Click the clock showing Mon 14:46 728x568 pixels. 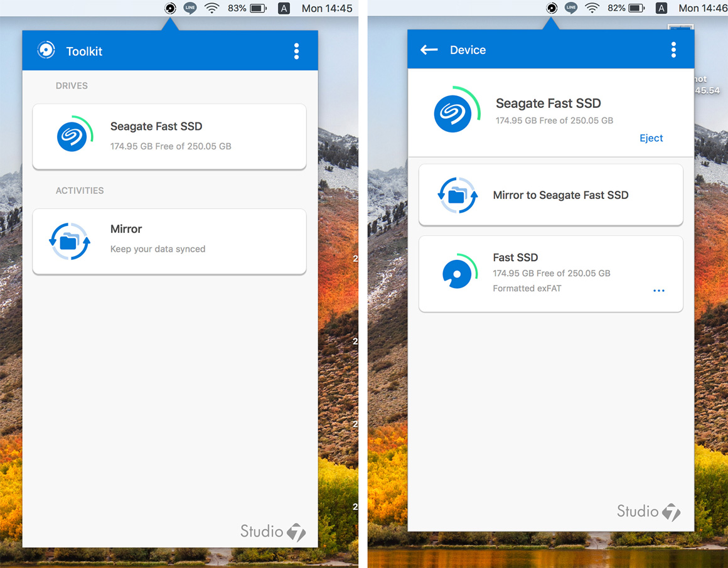[703, 8]
